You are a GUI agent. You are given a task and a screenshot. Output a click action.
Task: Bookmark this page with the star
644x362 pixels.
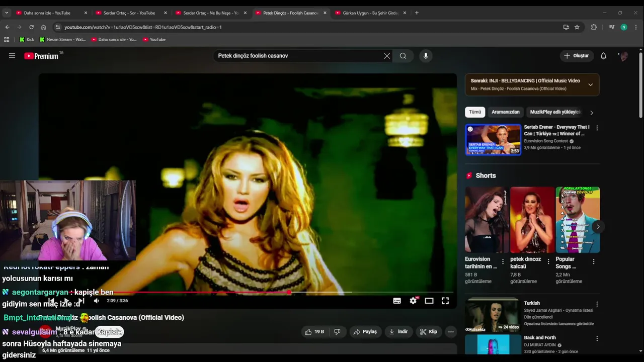577,27
